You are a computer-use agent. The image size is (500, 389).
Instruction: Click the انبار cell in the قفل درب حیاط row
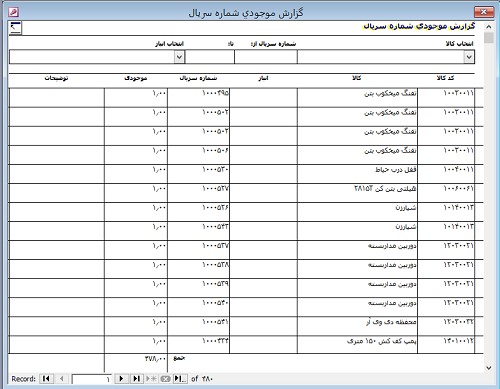(x=263, y=174)
